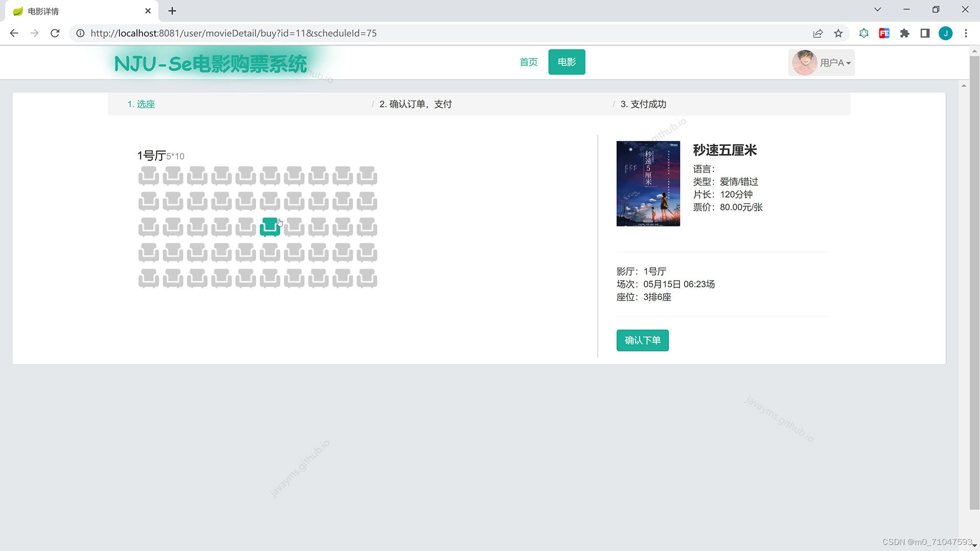Open the Extensions puzzle icon
Viewport: 980px width, 551px height.
point(904,33)
